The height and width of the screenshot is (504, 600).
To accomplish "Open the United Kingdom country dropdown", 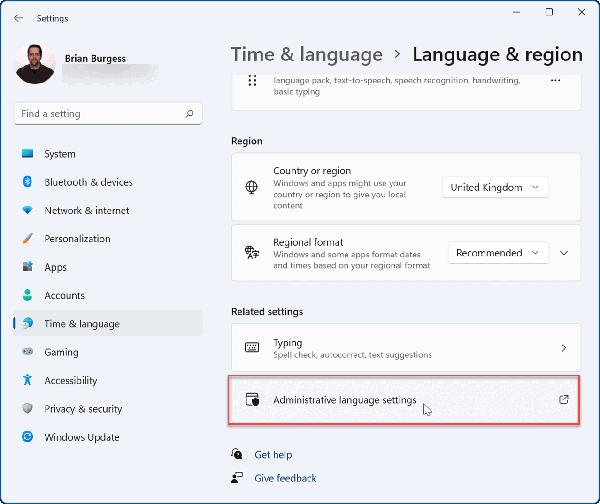I will click(x=495, y=187).
